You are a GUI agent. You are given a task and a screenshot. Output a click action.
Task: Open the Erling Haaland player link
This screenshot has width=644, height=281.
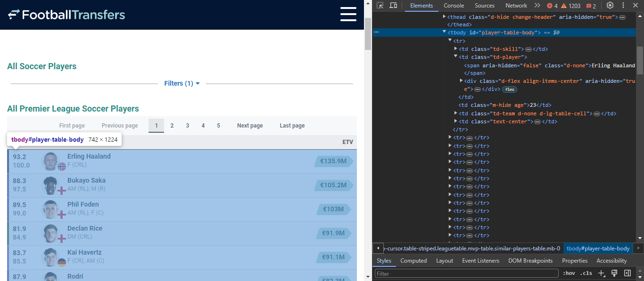click(89, 156)
